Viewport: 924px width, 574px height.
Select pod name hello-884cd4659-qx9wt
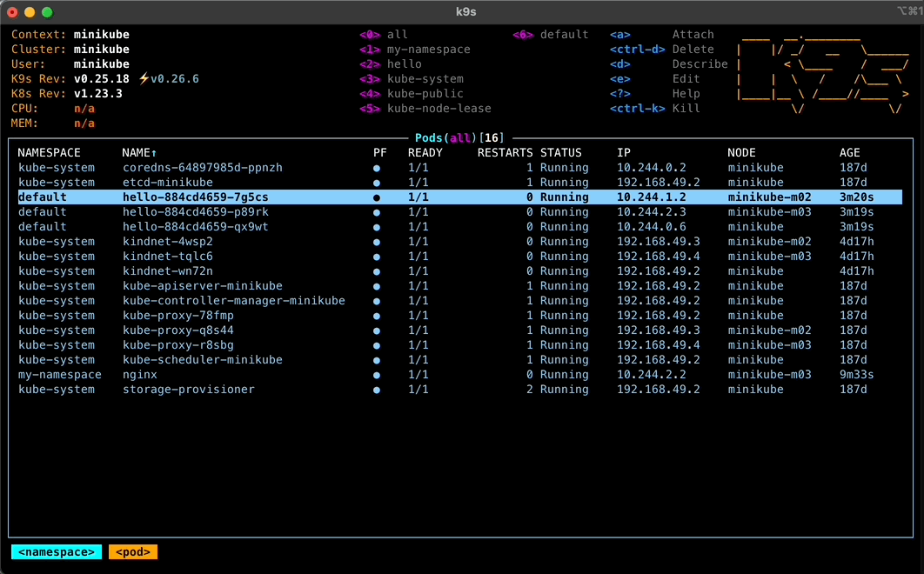tap(195, 227)
